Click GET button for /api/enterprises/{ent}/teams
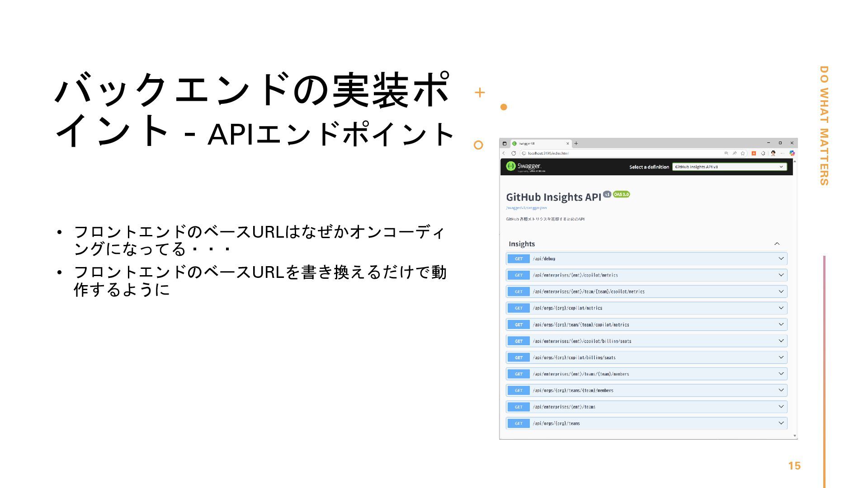 point(519,407)
